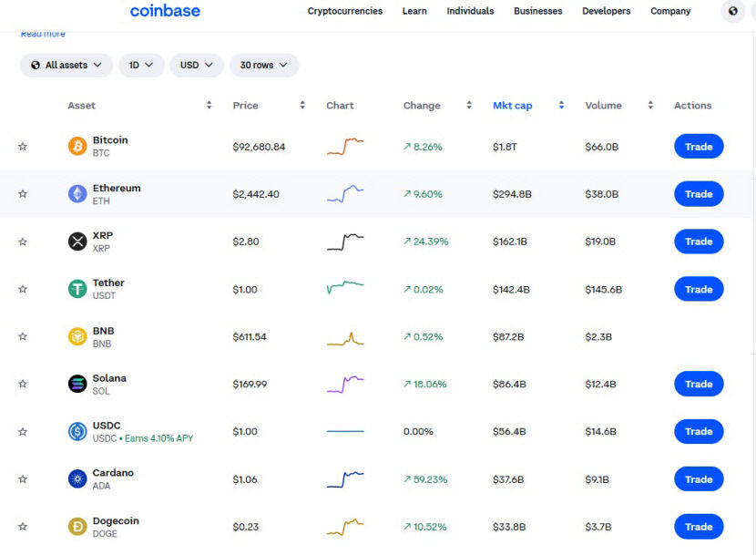This screenshot has height=555, width=756.
Task: Add Ethereum to watchlist star
Action: click(23, 194)
